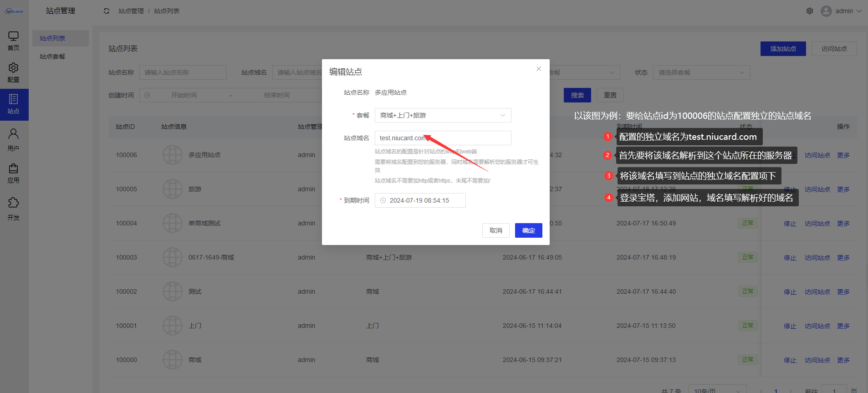The height and width of the screenshot is (393, 868).
Task: Select 站点列表 in the side menu
Action: click(52, 38)
